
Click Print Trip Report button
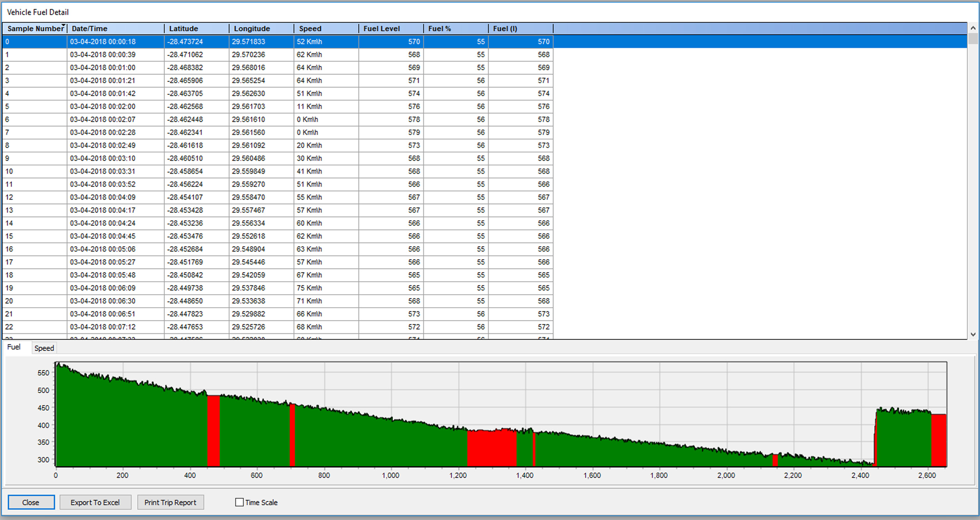coord(170,502)
